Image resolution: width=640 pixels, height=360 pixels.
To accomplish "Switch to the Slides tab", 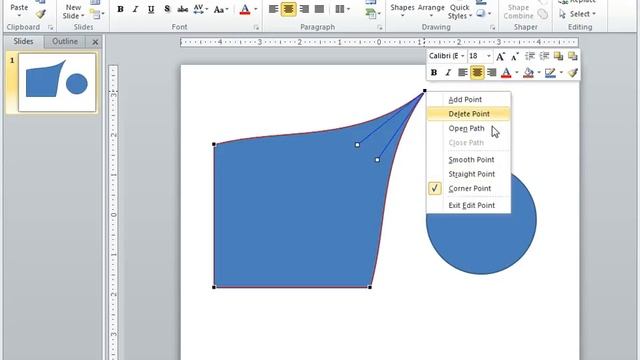I will (23, 41).
